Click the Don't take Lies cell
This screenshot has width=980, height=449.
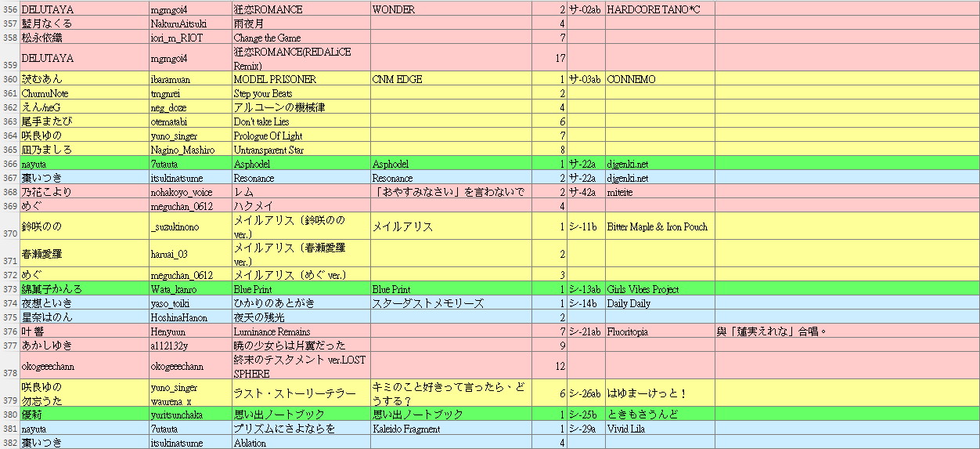coord(301,121)
